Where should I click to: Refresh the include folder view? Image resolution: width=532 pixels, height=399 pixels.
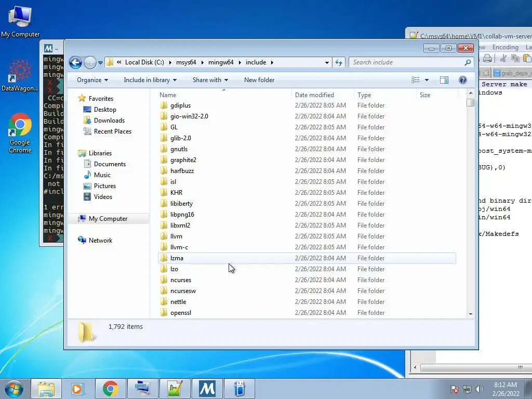coord(339,62)
